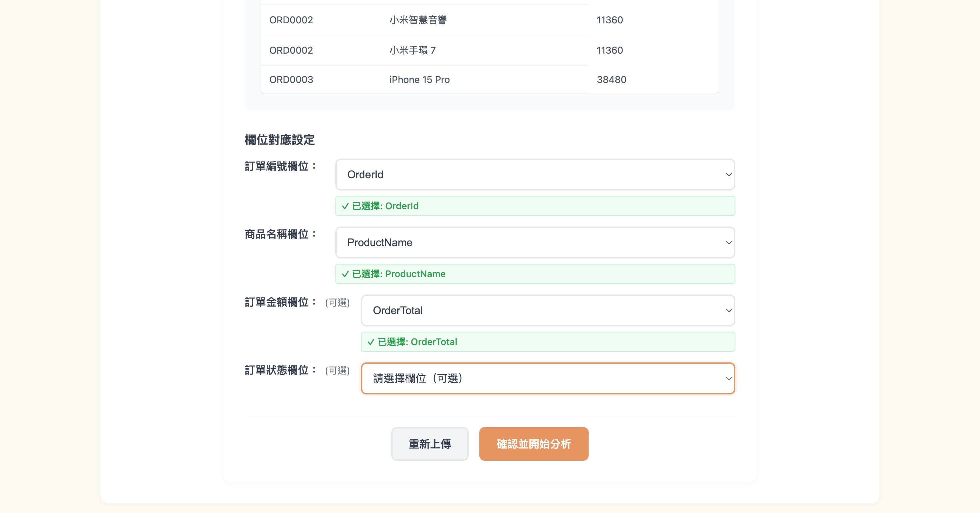Click the chevron on the ProductName selector

(x=729, y=242)
